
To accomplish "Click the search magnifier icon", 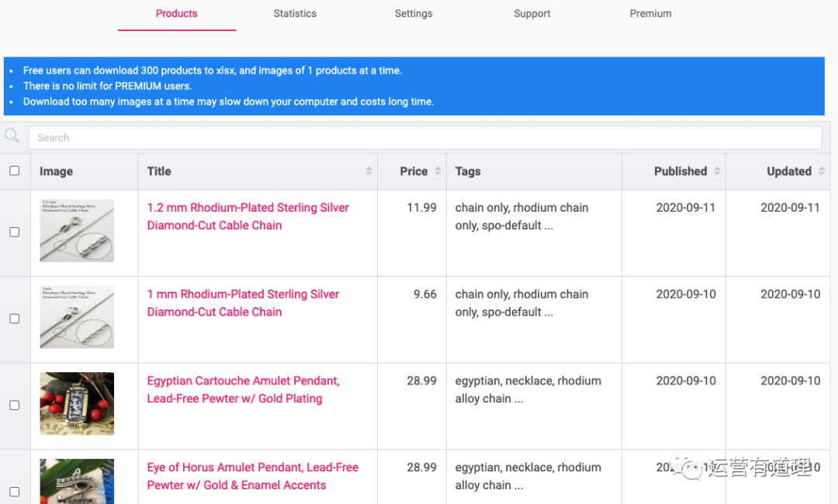I will (12, 136).
